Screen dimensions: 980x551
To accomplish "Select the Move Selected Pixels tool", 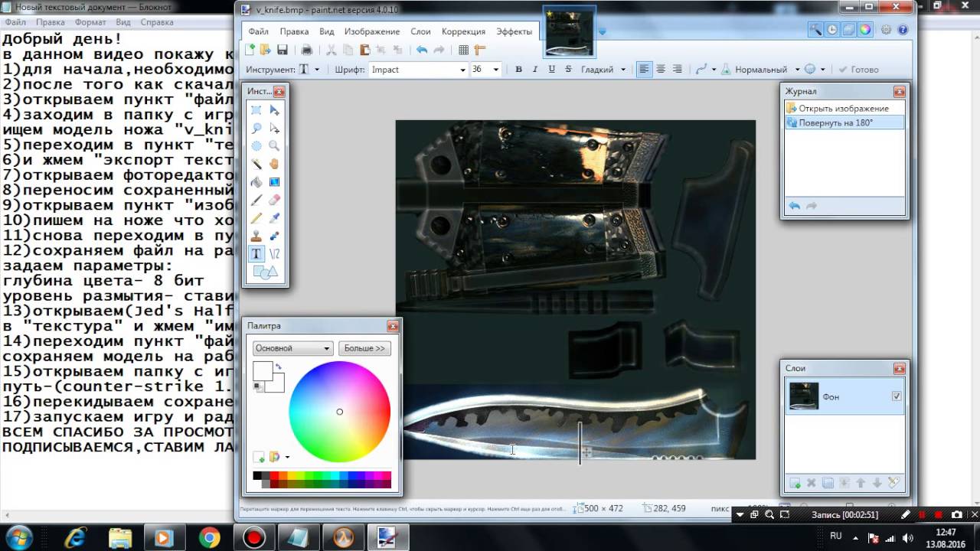I will pyautogui.click(x=274, y=111).
